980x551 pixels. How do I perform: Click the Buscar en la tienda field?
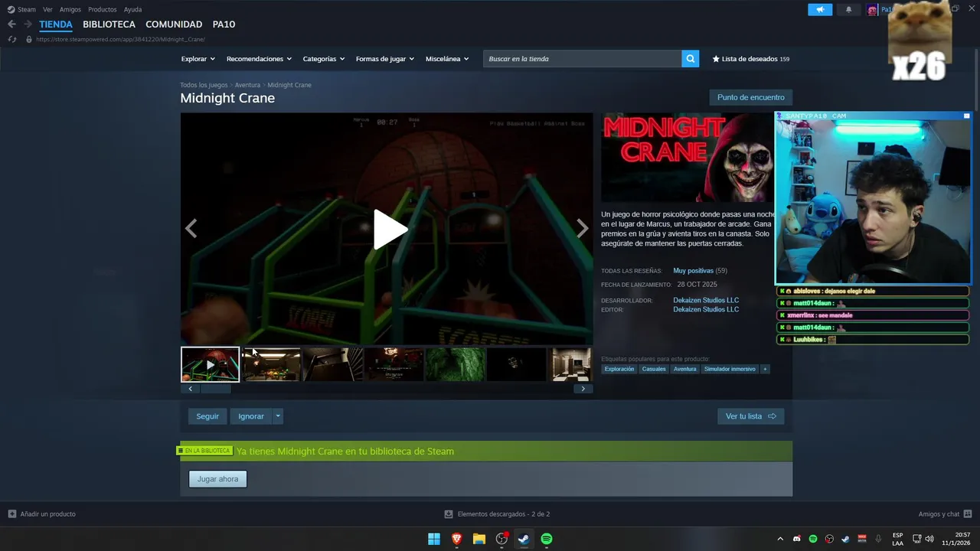click(x=583, y=59)
